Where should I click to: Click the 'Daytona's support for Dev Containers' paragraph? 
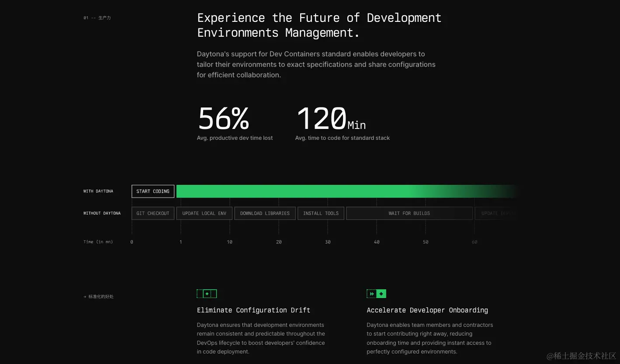point(316,65)
